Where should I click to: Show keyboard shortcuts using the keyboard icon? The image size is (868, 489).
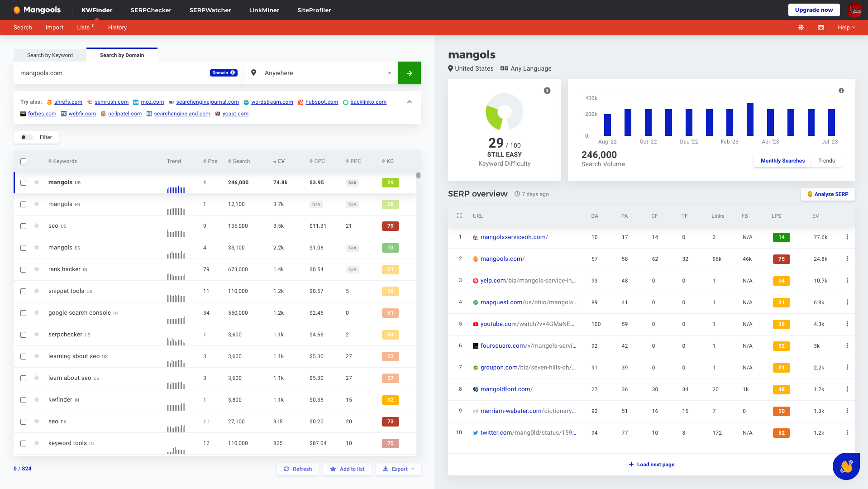[820, 28]
